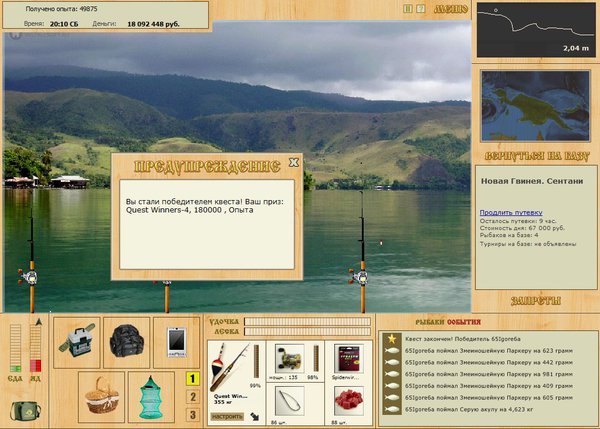Click the Леска tension bar

(x=307, y=331)
